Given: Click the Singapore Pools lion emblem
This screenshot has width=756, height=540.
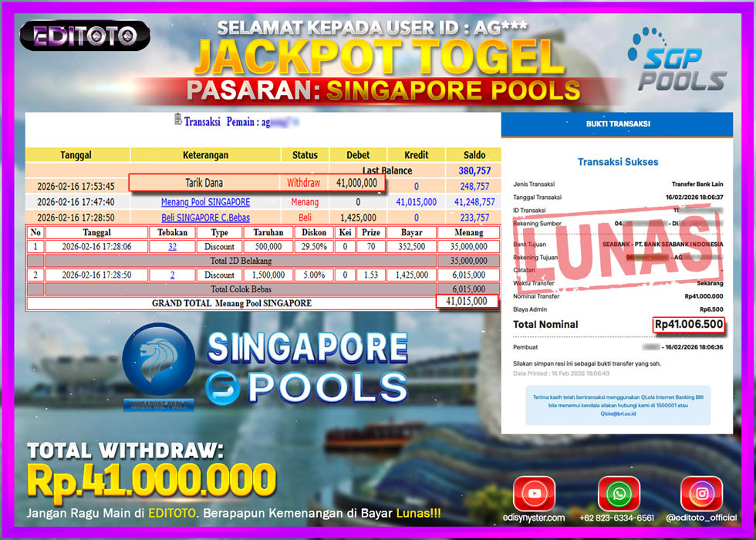Looking at the screenshot, I should pyautogui.click(x=158, y=359).
